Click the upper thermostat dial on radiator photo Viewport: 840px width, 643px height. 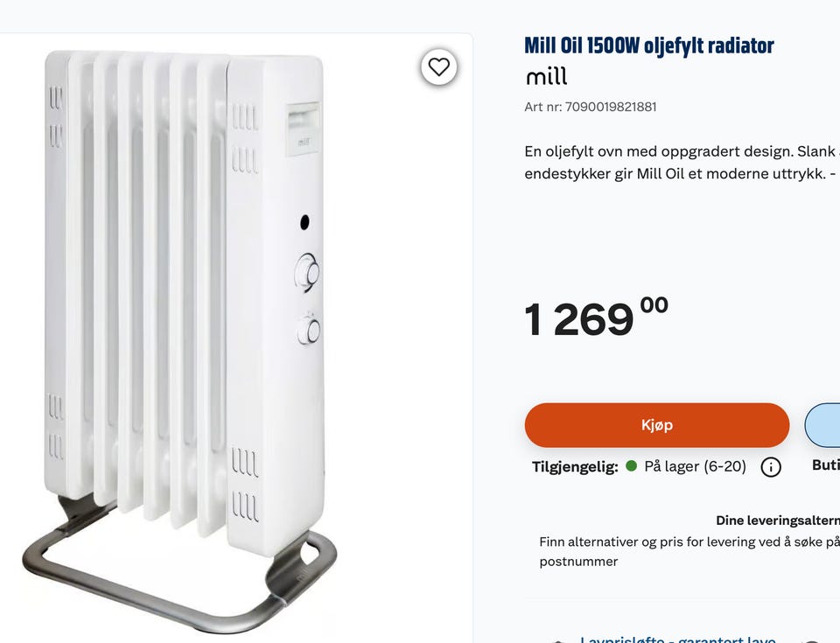point(308,272)
